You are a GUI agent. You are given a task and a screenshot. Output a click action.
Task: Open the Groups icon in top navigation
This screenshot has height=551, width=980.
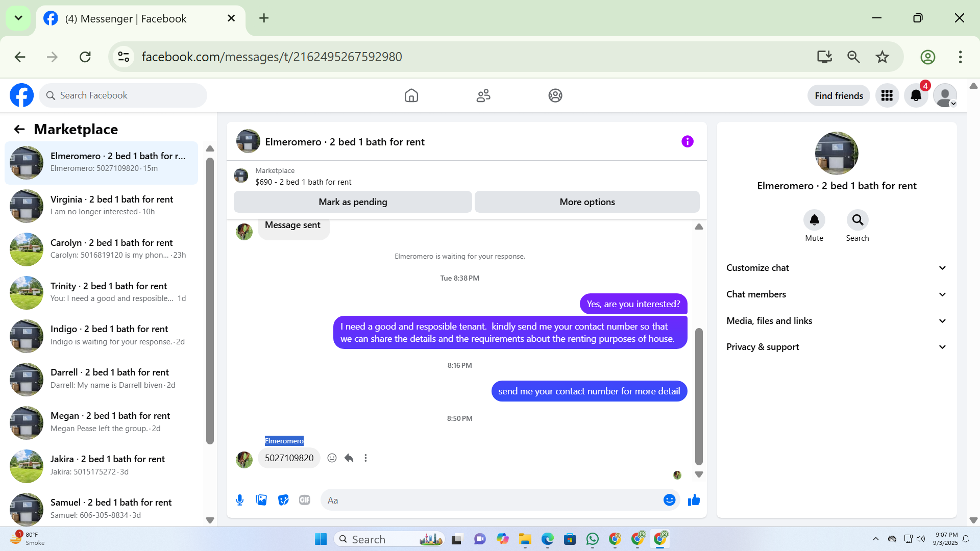tap(555, 95)
